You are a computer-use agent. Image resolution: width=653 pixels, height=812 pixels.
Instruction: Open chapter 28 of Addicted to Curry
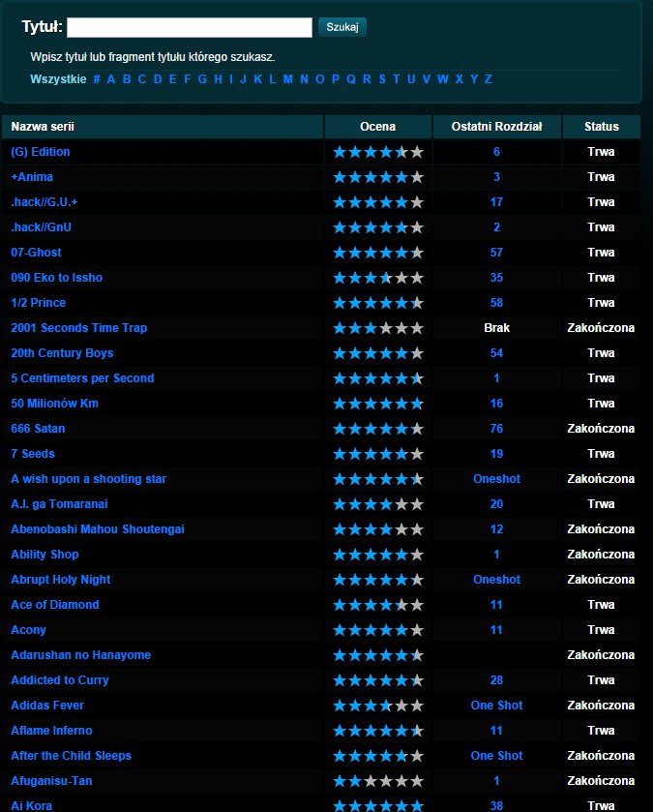[496, 680]
